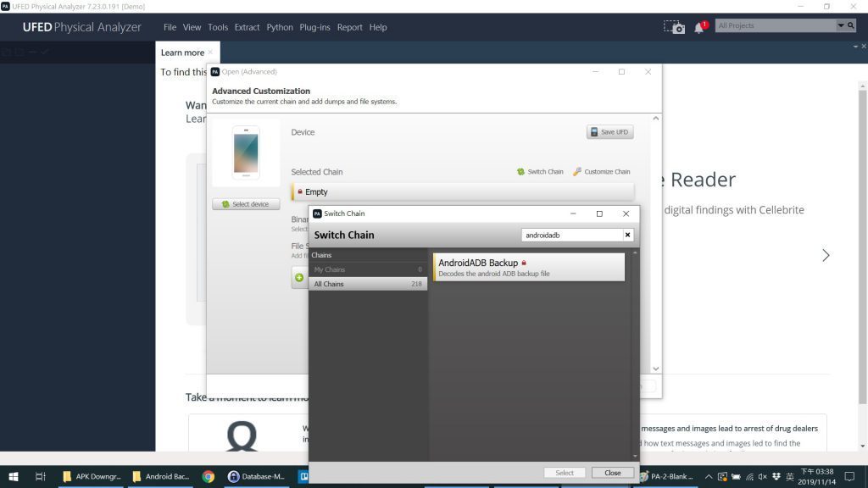Open the Plug-ins menu
Image resolution: width=868 pixels, height=488 pixels.
[314, 27]
